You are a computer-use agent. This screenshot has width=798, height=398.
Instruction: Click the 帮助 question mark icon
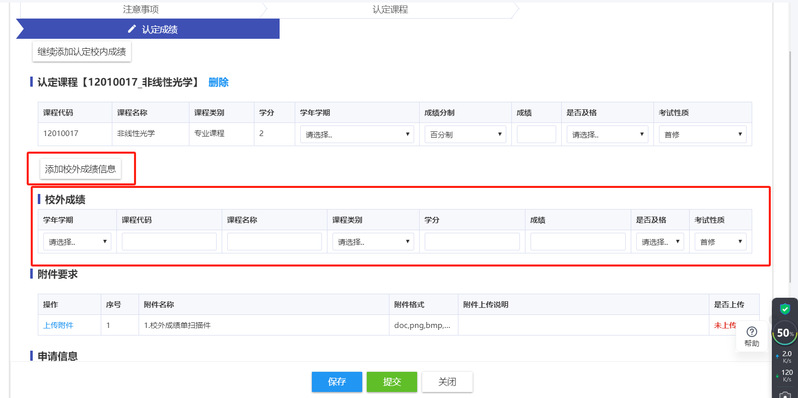point(752,332)
